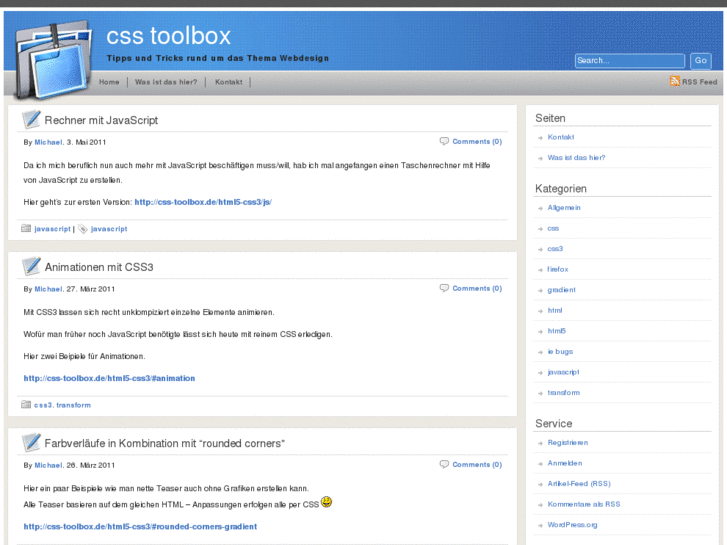The width and height of the screenshot is (727, 545).
Task: Select the transform category in sidebar
Action: (x=564, y=393)
